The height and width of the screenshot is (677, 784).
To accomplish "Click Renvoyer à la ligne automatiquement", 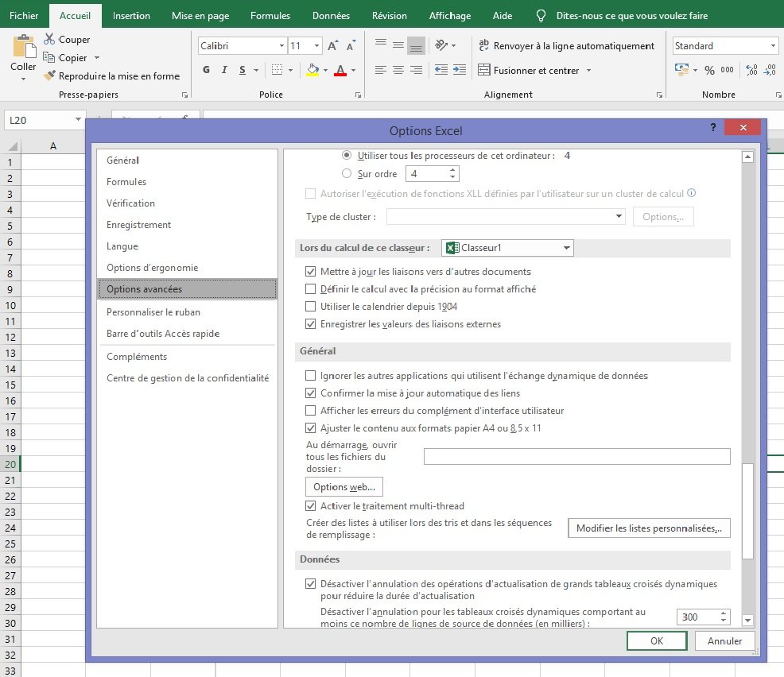I will (566, 45).
